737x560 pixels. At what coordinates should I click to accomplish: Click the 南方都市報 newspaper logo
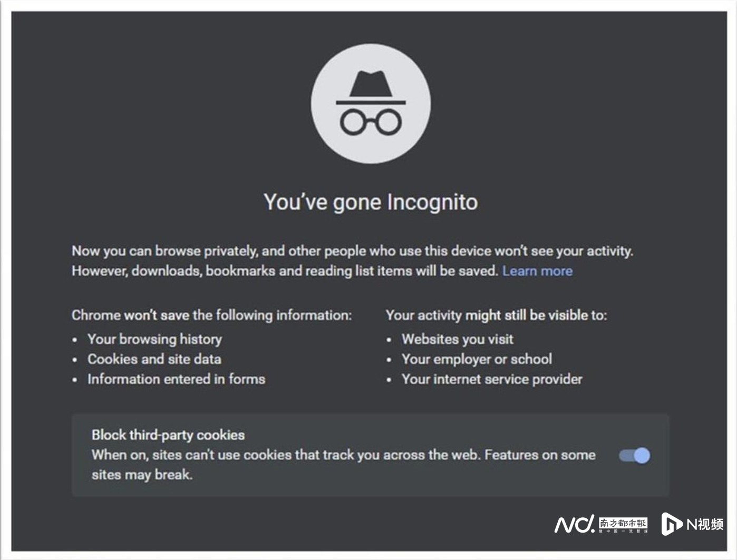pyautogui.click(x=623, y=524)
